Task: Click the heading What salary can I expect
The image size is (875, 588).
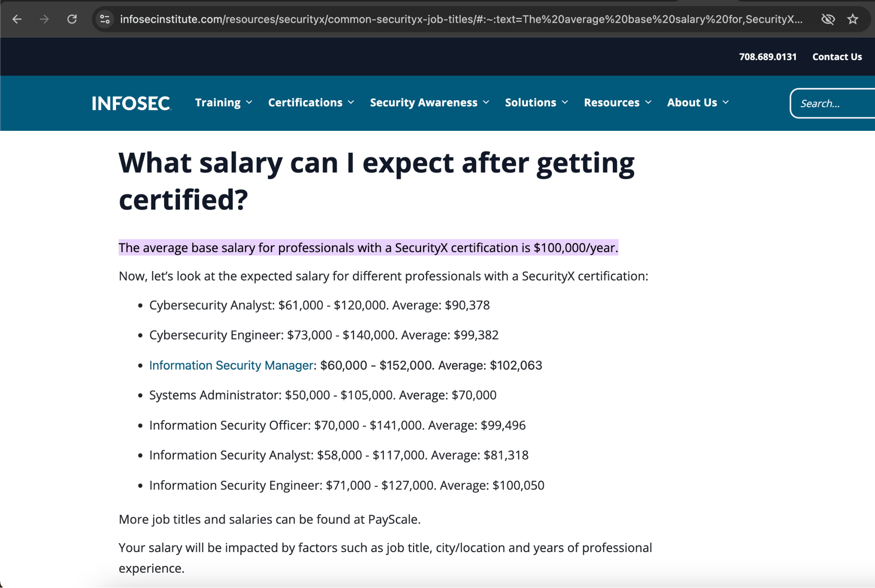Action: pos(376,181)
